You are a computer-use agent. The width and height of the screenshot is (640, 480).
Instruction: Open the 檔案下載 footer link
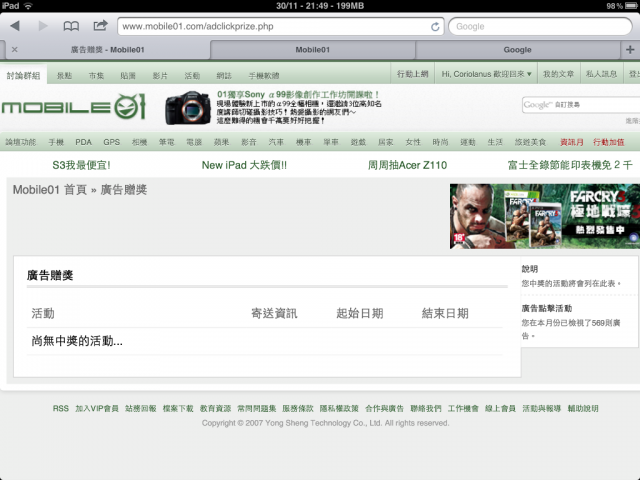pyautogui.click(x=178, y=408)
